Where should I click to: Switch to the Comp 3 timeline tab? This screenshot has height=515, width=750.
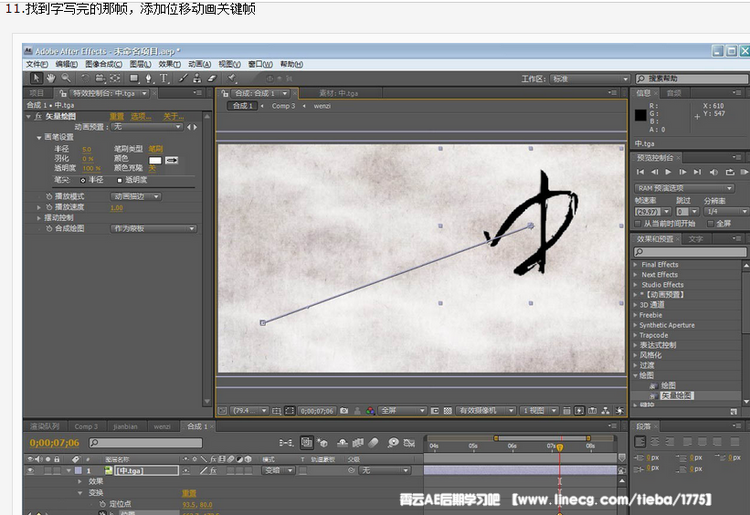[86, 426]
